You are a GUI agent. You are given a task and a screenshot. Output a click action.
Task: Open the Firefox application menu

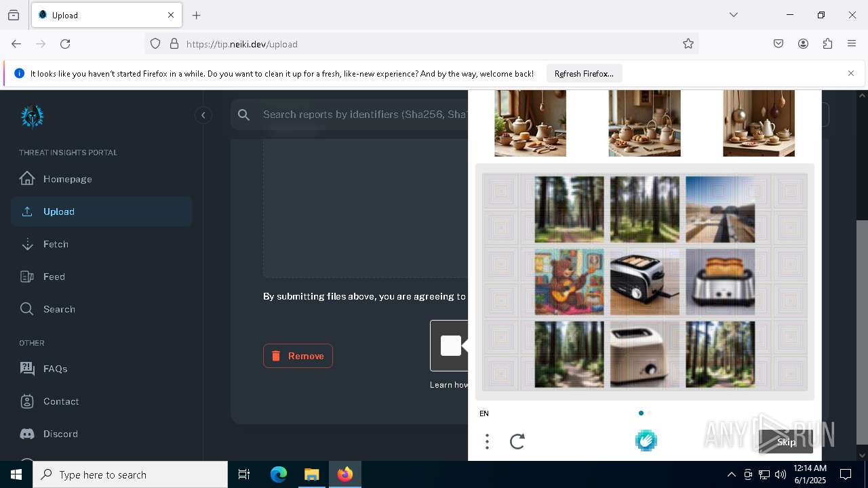click(x=852, y=44)
